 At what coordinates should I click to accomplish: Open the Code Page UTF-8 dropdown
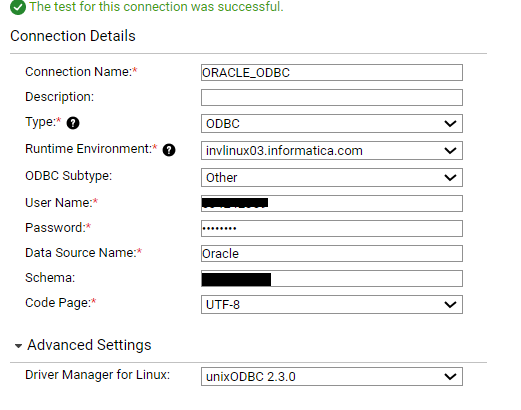pos(332,304)
